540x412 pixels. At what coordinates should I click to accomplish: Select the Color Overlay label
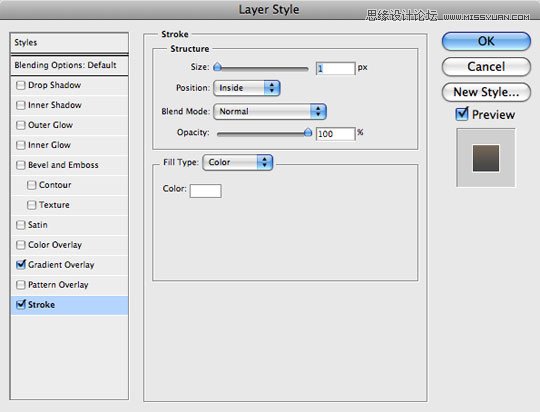pyautogui.click(x=55, y=245)
